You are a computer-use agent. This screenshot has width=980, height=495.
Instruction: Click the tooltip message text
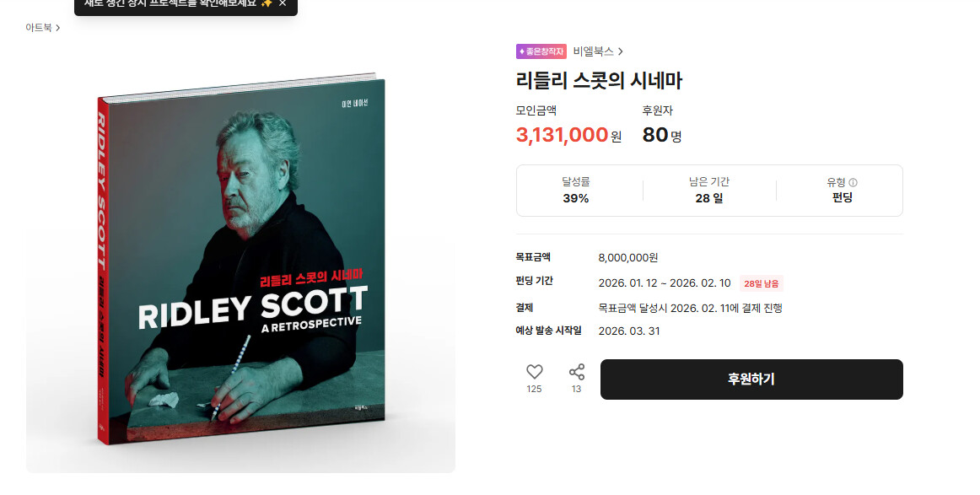coord(170,3)
